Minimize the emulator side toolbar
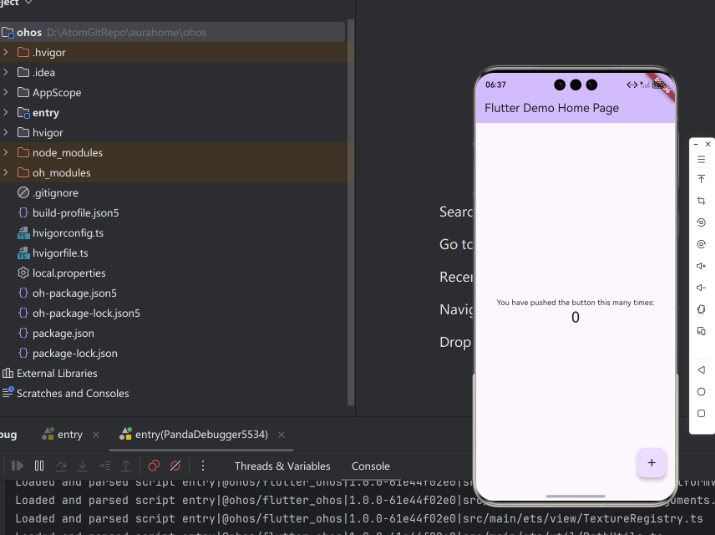715x535 pixels. pyautogui.click(x=696, y=144)
